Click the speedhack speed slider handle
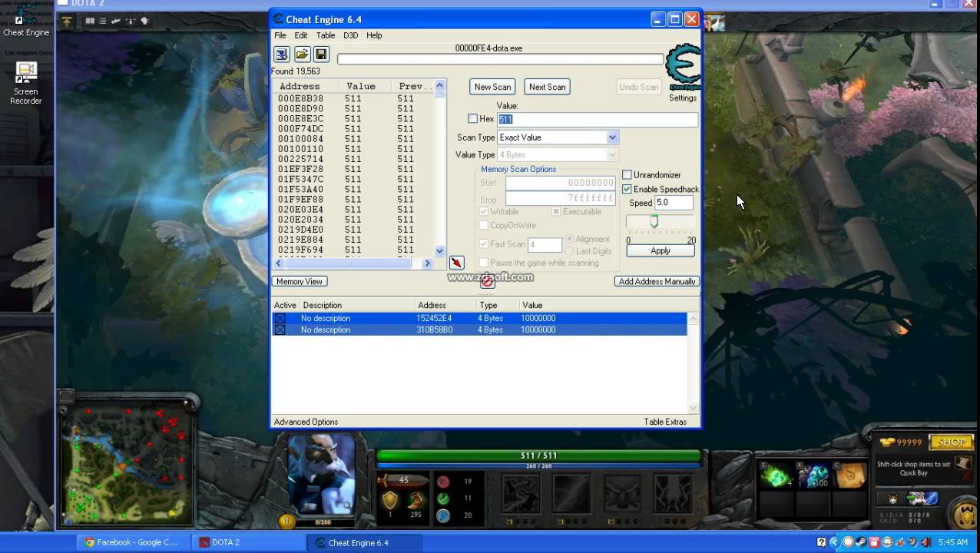Viewport: 980px width, 553px height. pyautogui.click(x=654, y=221)
